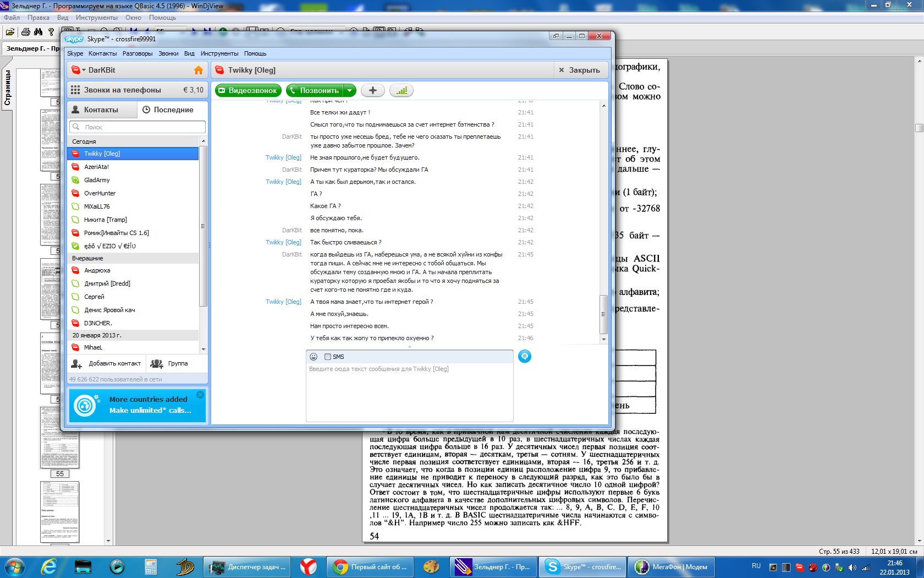This screenshot has width=924, height=578.
Task: Dismiss the More countries added banner
Action: [x=200, y=395]
